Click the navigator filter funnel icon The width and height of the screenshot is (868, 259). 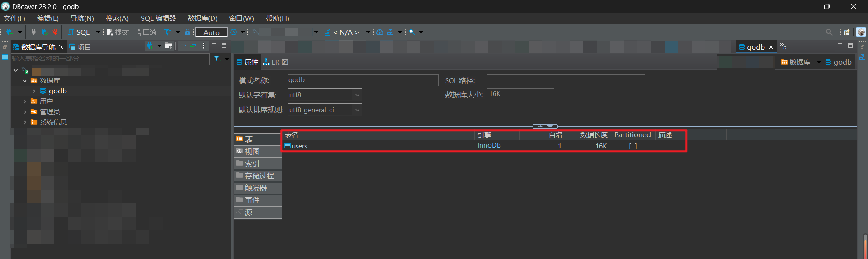pyautogui.click(x=217, y=59)
